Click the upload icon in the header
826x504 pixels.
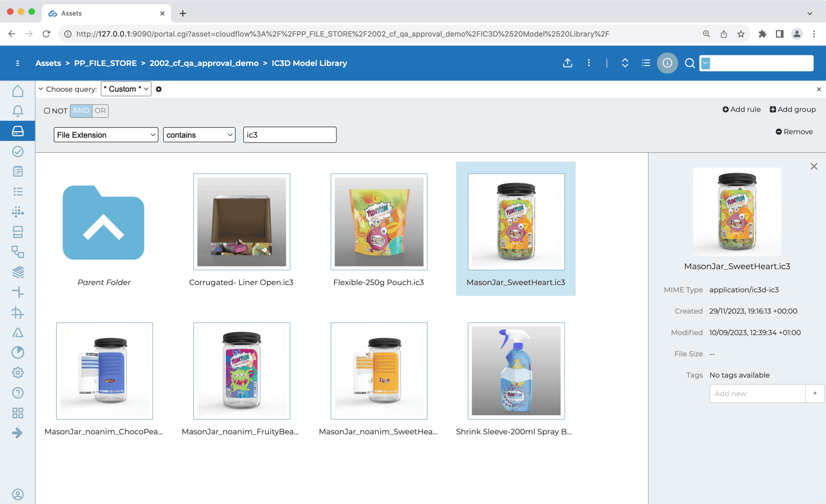point(567,63)
